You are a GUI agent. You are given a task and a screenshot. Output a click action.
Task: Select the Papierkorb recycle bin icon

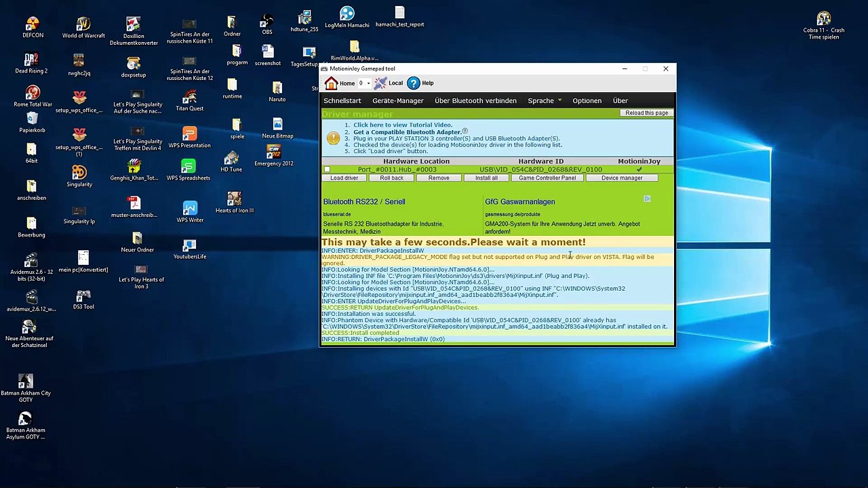click(x=32, y=123)
